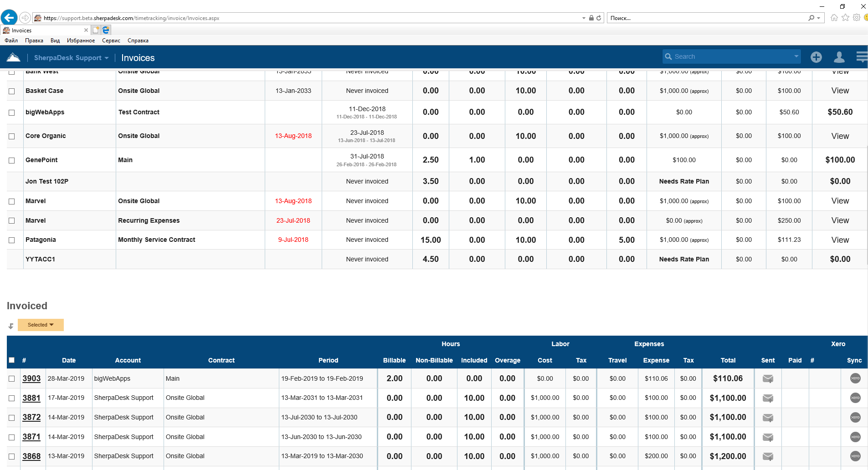Click the envelope icon for invoice 3872

coord(768,418)
